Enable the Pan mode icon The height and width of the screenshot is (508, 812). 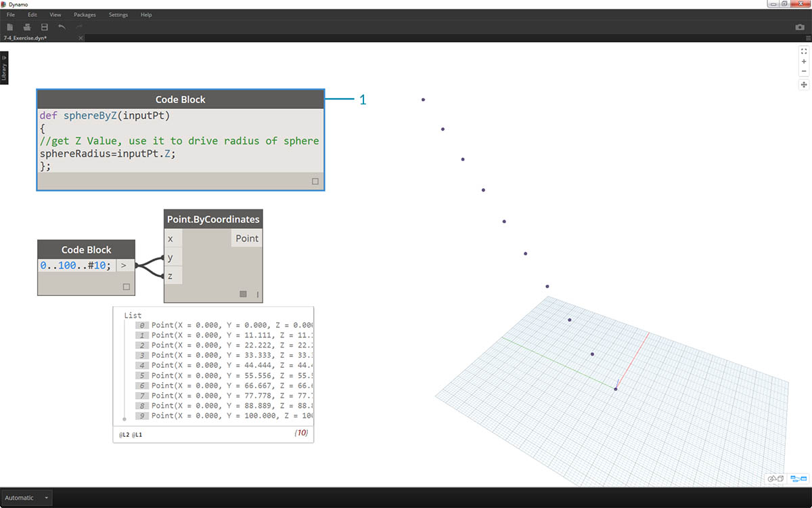[804, 85]
